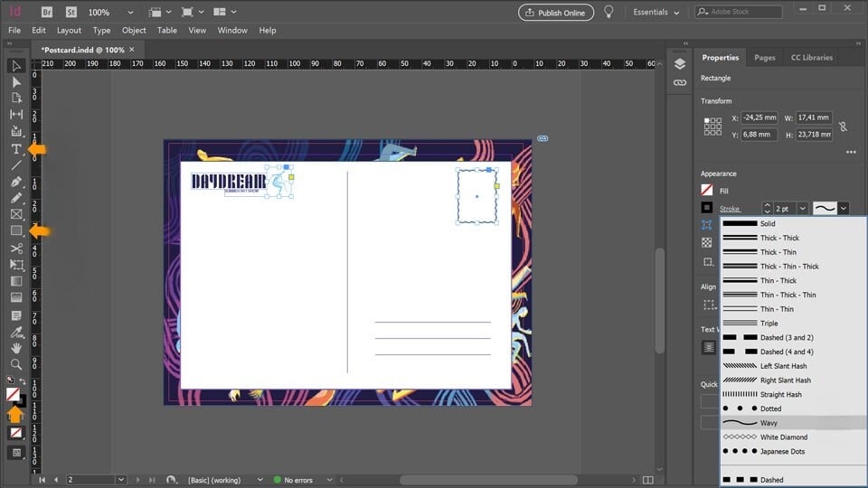
Task: Click the Fill color swatch
Action: 707,191
